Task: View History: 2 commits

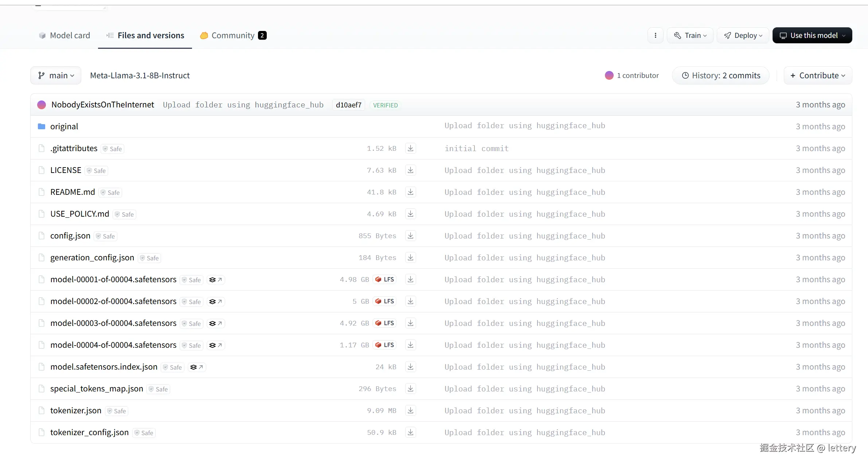Action: [720, 75]
